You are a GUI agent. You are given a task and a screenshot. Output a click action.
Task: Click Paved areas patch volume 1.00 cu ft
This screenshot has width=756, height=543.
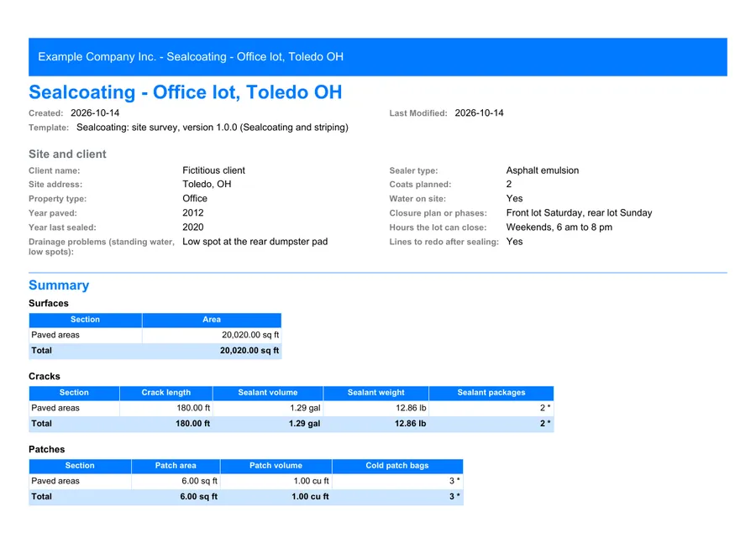coord(312,481)
